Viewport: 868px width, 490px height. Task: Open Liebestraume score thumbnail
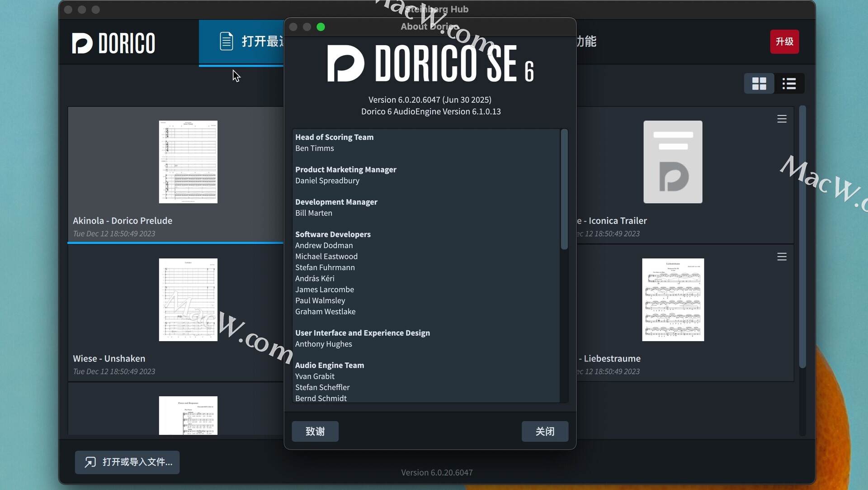pos(673,300)
